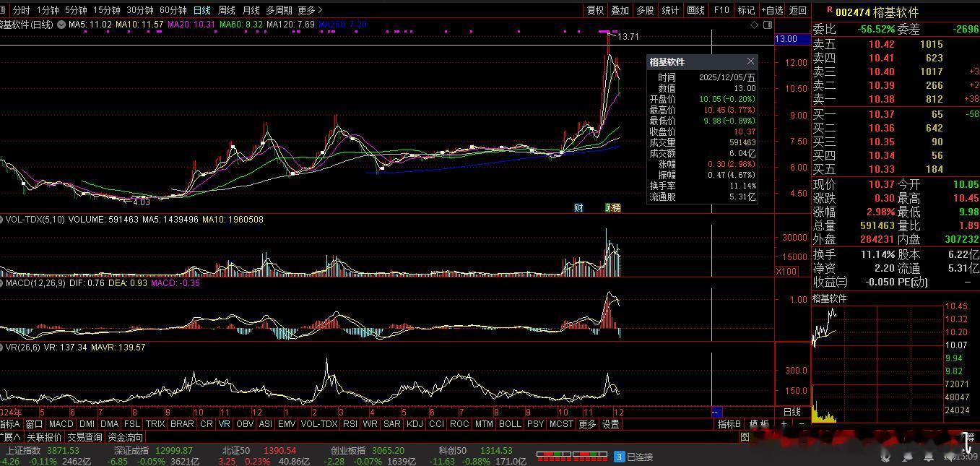Click the 画线 drawing tool
Image resolution: width=980 pixels, height=466 pixels.
[695, 10]
